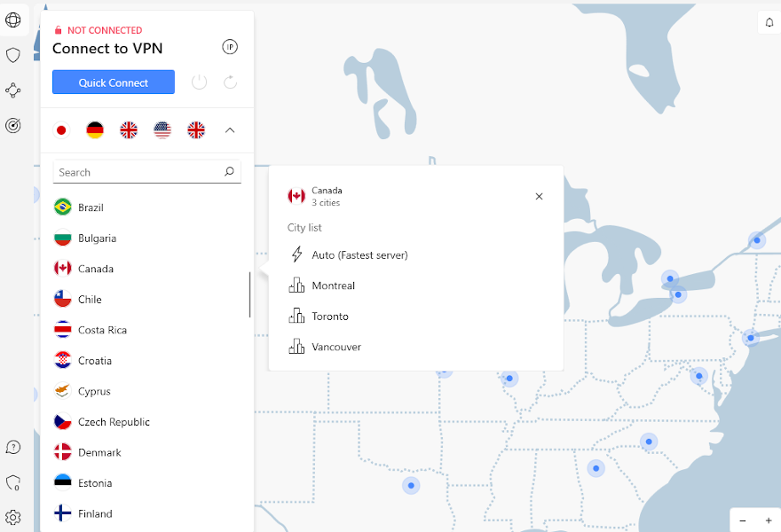
Task: Open the VPN globe tab in sidebar
Action: pyautogui.click(x=13, y=20)
